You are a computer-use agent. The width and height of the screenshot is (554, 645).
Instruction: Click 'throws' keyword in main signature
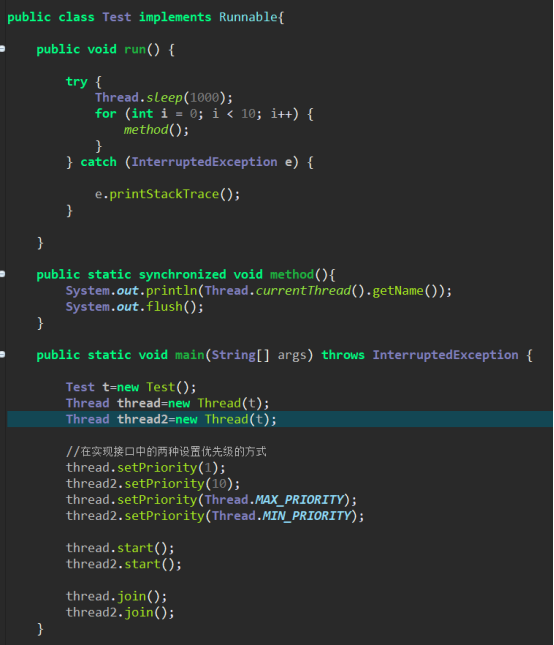click(x=343, y=355)
